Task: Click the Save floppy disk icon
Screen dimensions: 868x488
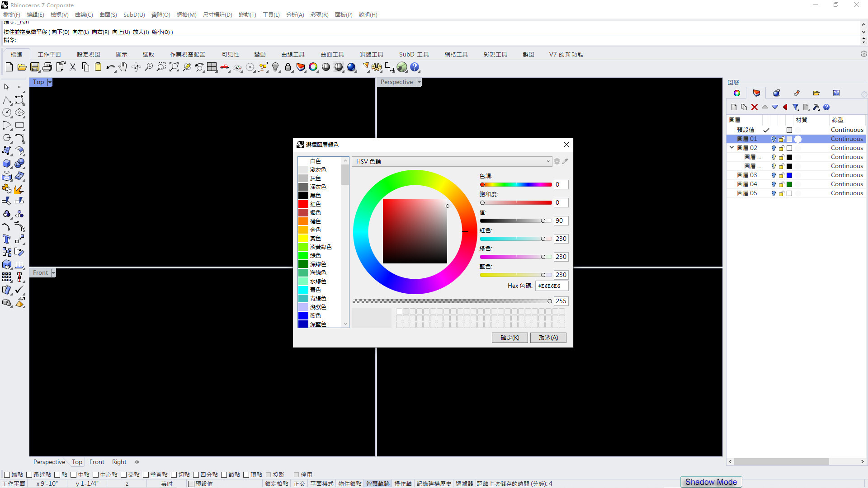Action: (x=35, y=67)
